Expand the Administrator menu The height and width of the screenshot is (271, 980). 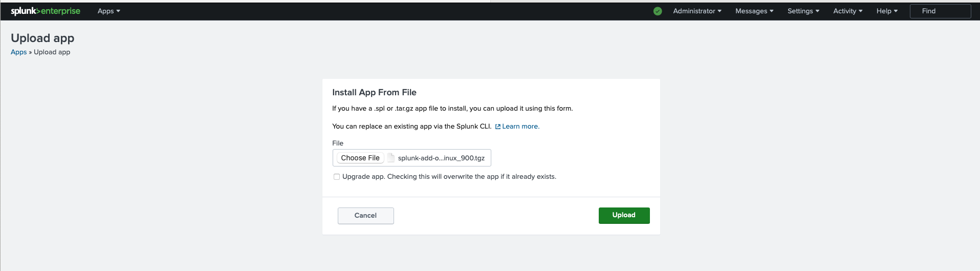697,11
